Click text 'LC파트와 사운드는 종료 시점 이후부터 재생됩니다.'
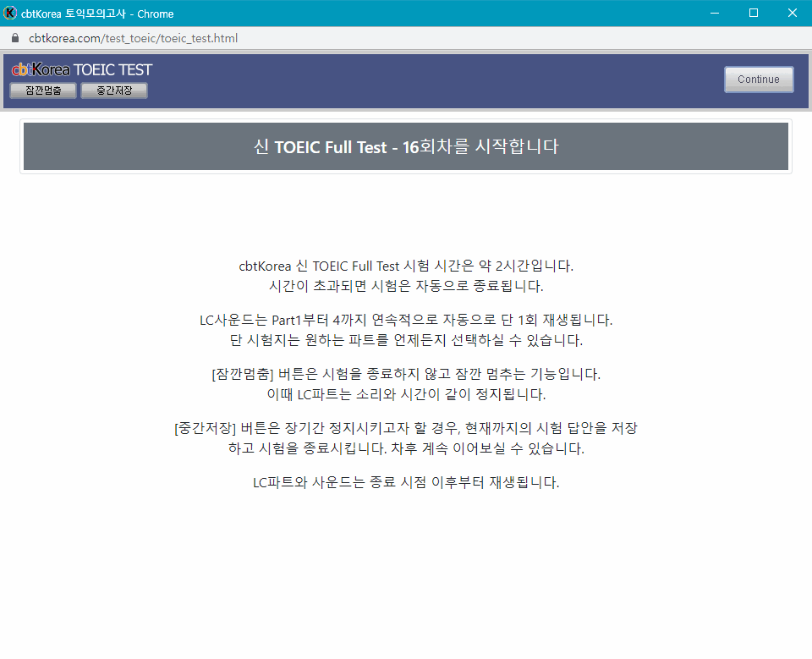 click(x=406, y=482)
